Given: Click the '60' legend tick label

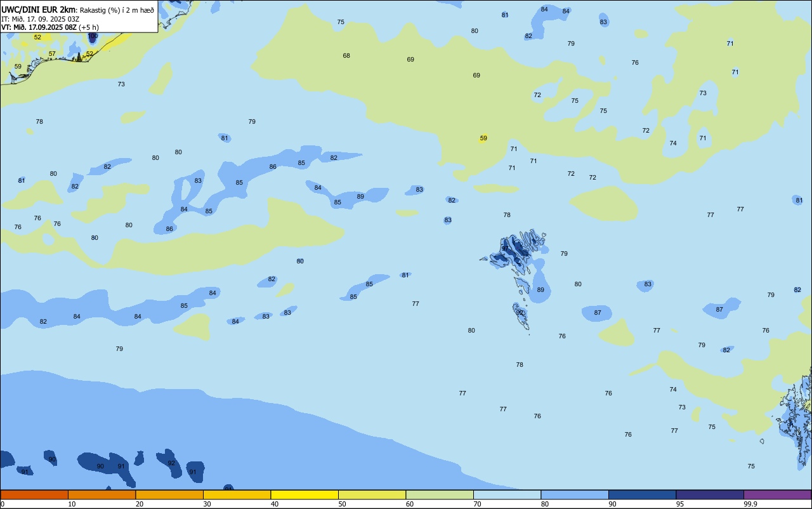Looking at the screenshot, I should 410,504.
